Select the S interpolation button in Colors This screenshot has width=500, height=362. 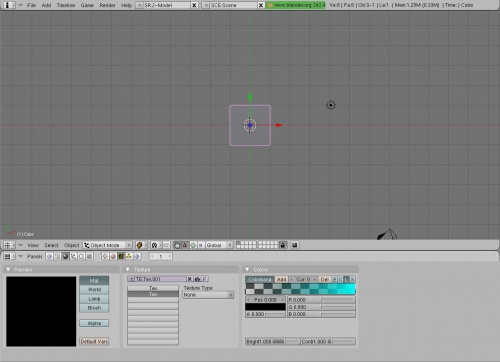point(352,280)
